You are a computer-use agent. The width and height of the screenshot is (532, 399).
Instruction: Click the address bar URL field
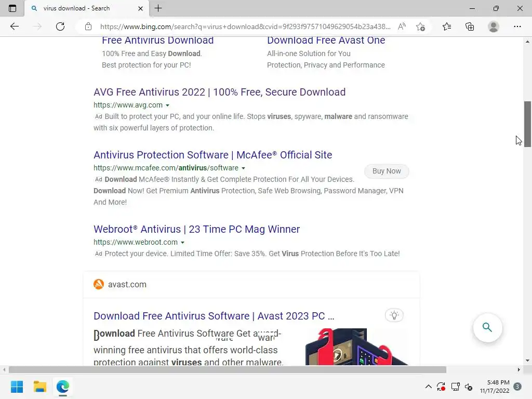[245, 26]
